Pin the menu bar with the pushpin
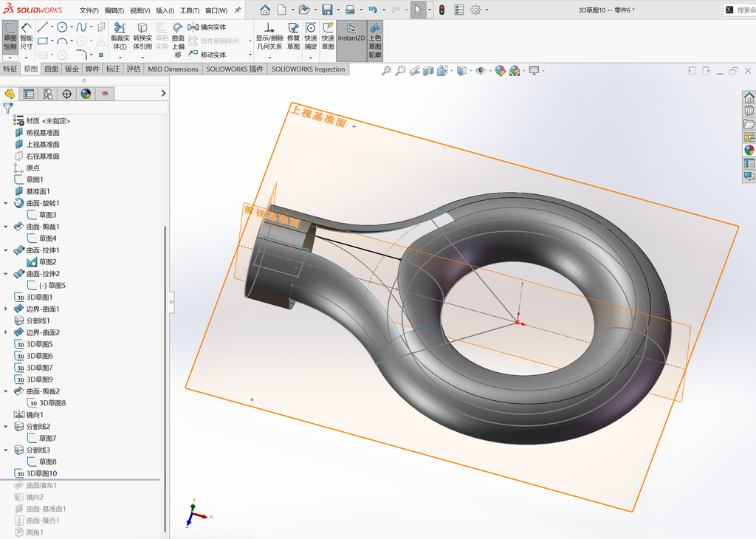The image size is (756, 539). point(238,10)
